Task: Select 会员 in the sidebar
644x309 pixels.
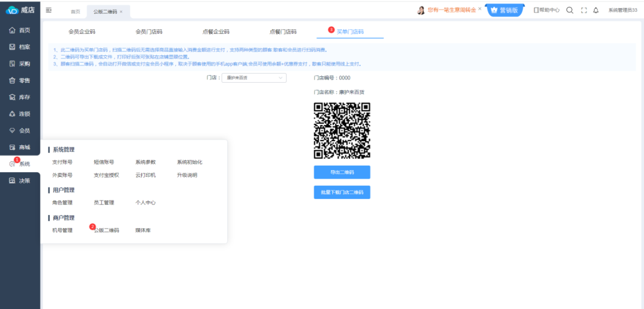Action: pos(20,130)
